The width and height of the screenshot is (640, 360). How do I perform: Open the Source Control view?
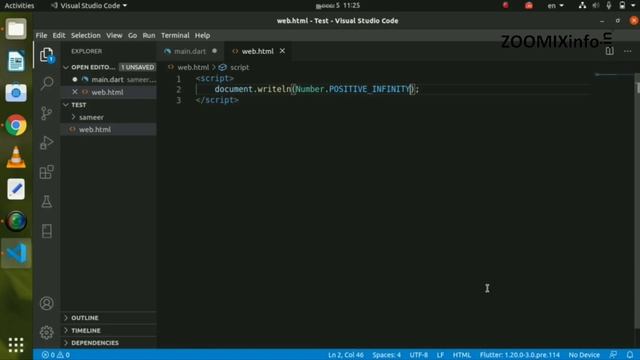tap(47, 113)
